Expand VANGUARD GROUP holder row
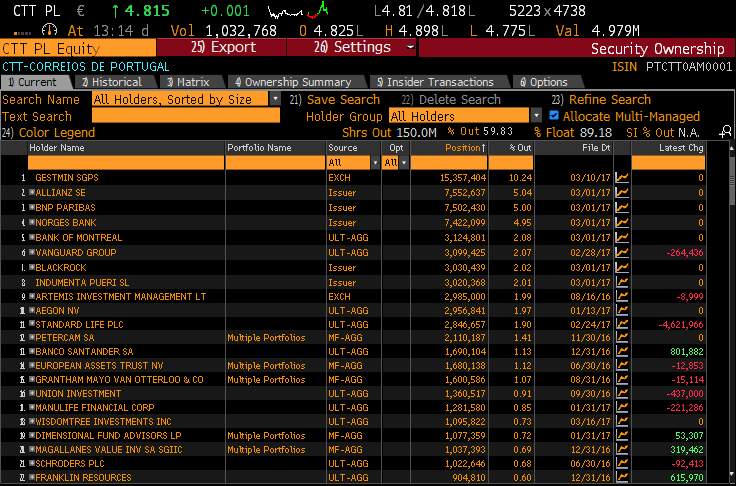Image resolution: width=736 pixels, height=486 pixels. tap(32, 252)
